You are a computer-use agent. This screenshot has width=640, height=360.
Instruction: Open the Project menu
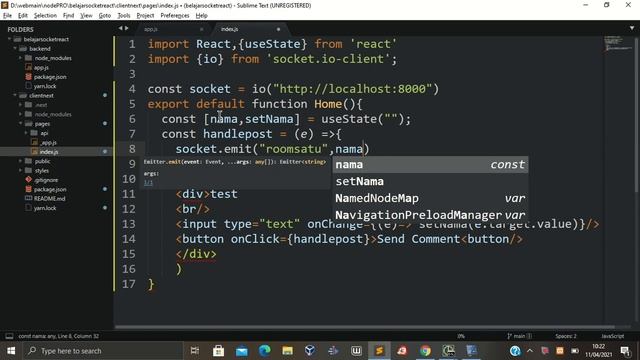click(x=145, y=16)
